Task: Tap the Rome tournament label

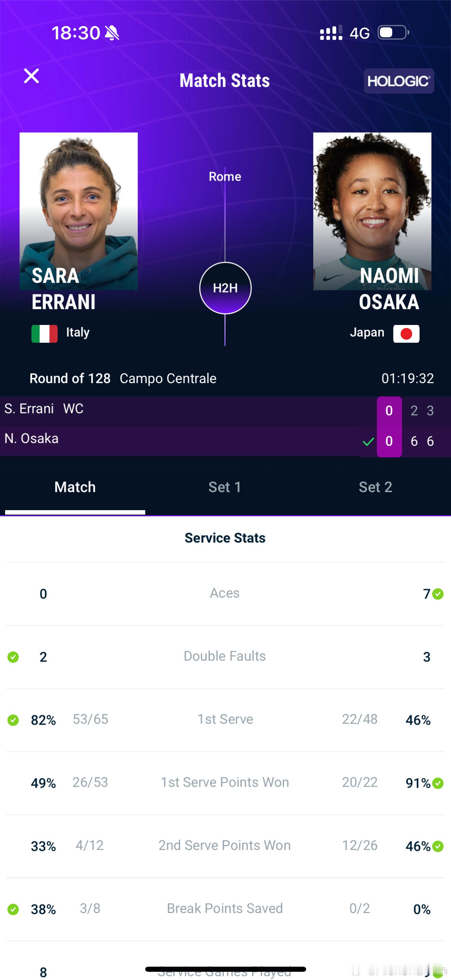Action: point(225,177)
